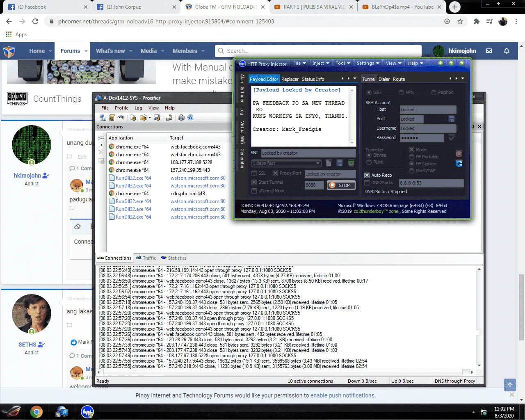Click the save profile icon in Proxifier toolbar
This screenshot has height=420, width=525.
[x=157, y=118]
